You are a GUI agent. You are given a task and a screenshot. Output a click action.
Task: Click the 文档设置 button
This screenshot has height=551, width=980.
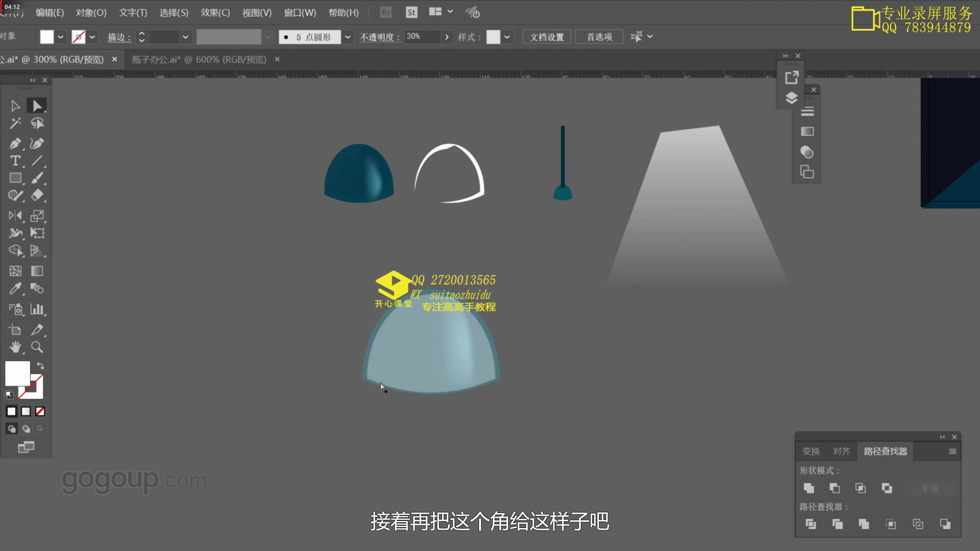click(547, 37)
